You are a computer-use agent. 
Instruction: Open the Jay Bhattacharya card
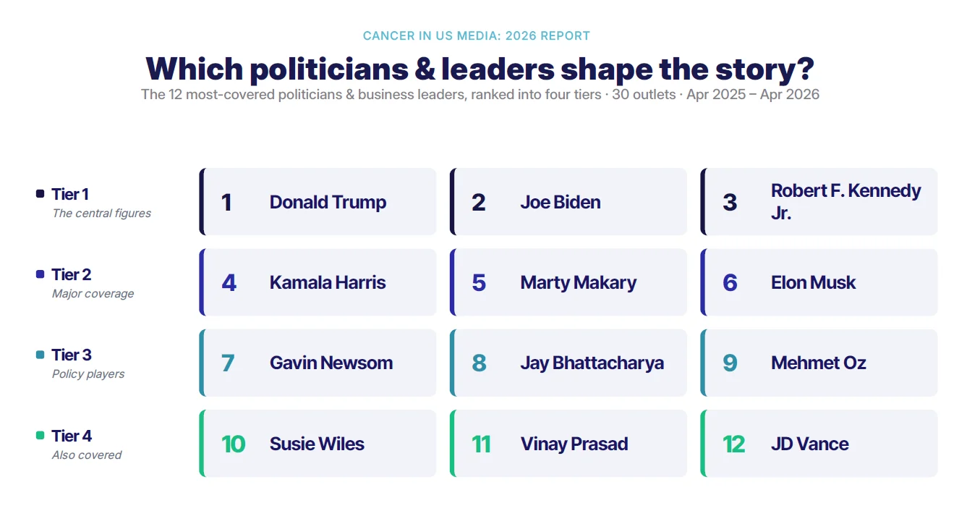tap(568, 363)
